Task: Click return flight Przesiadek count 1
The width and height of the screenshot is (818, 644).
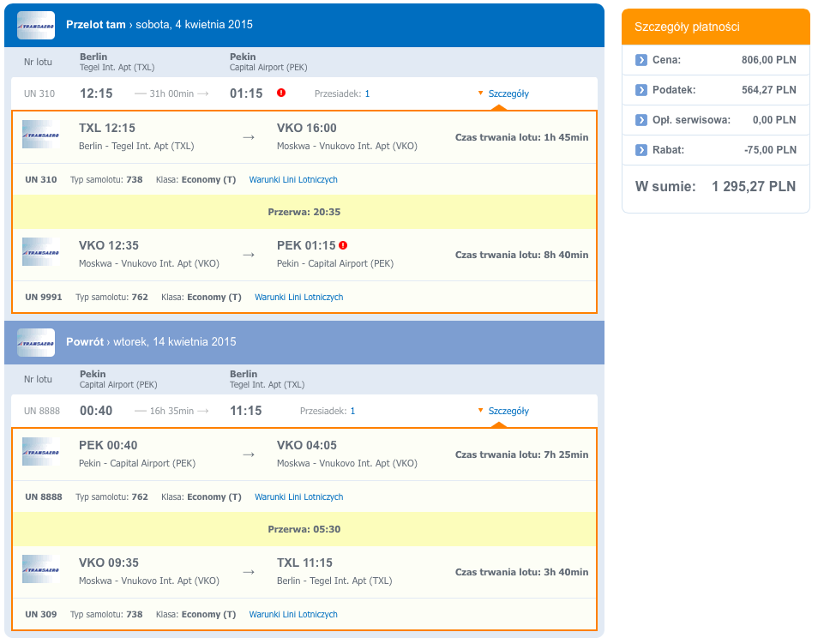Action: coord(352,411)
